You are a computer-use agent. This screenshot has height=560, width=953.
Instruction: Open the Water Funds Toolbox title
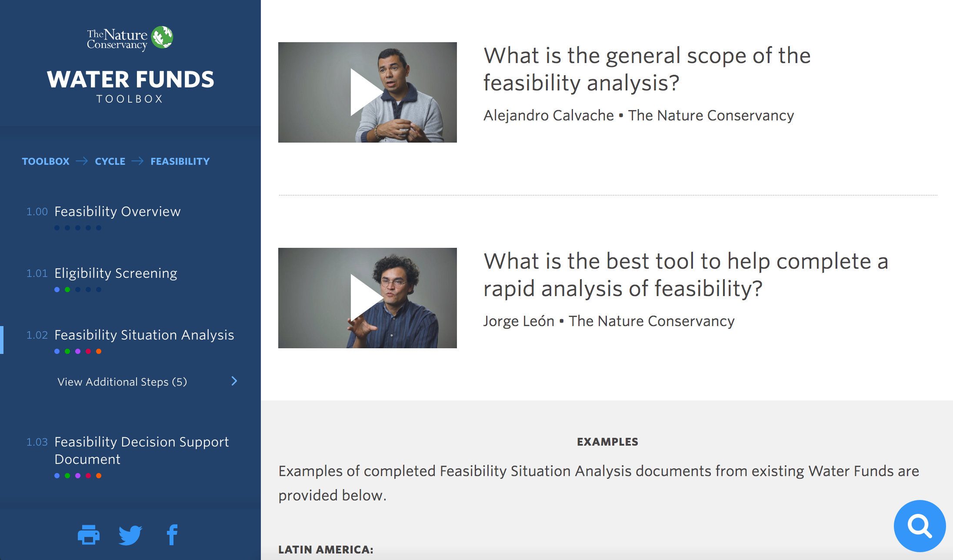[130, 86]
